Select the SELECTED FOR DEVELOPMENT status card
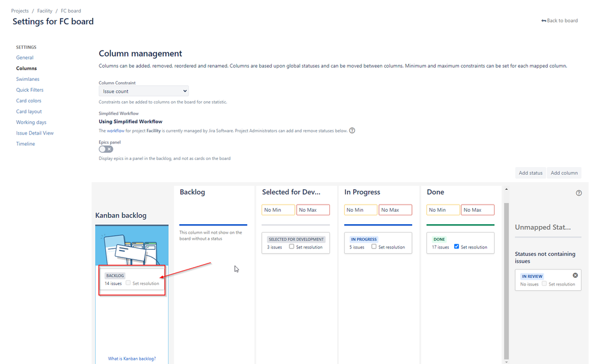Image resolution: width=594 pixels, height=364 pixels. coord(296,243)
